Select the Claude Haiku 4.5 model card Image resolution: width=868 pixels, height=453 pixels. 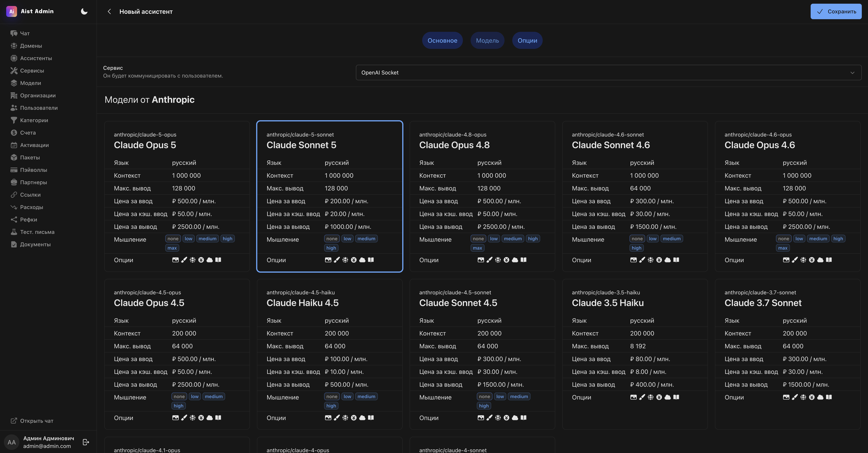330,354
